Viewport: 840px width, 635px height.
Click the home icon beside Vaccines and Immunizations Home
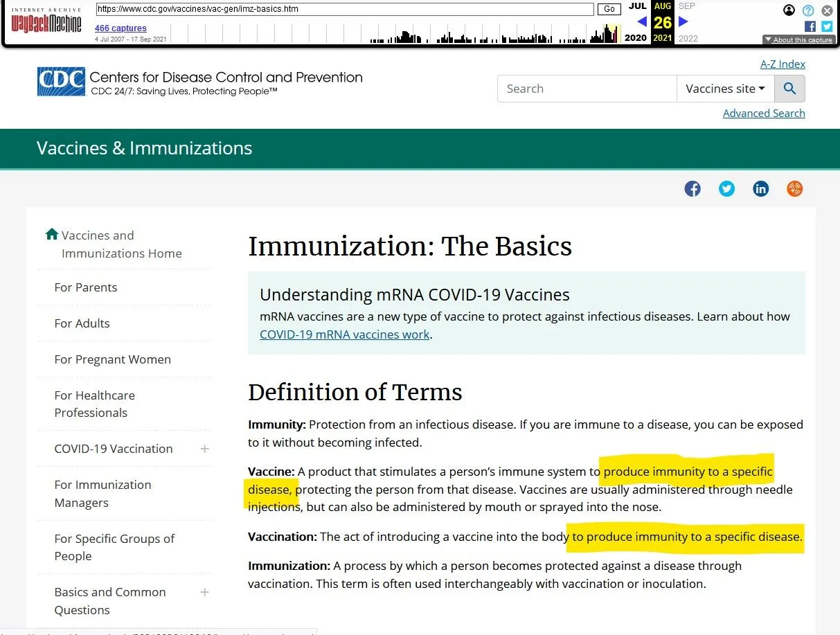point(52,234)
